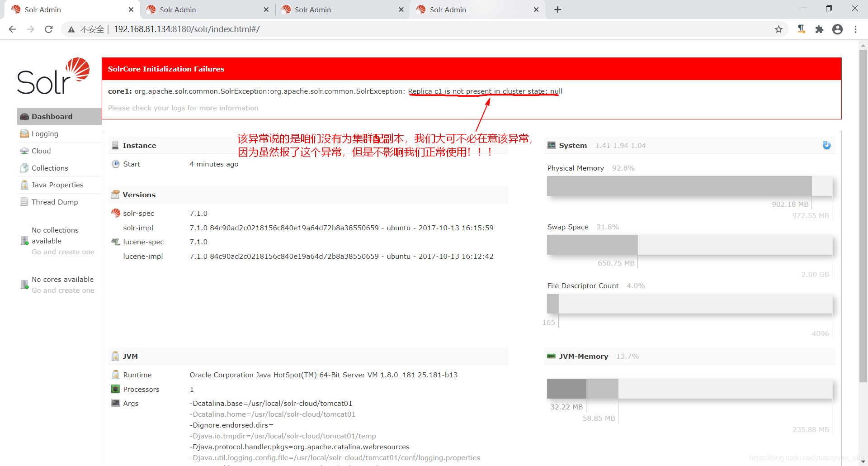Image resolution: width=868 pixels, height=466 pixels.
Task: Click the Solr logo
Action: [x=53, y=76]
